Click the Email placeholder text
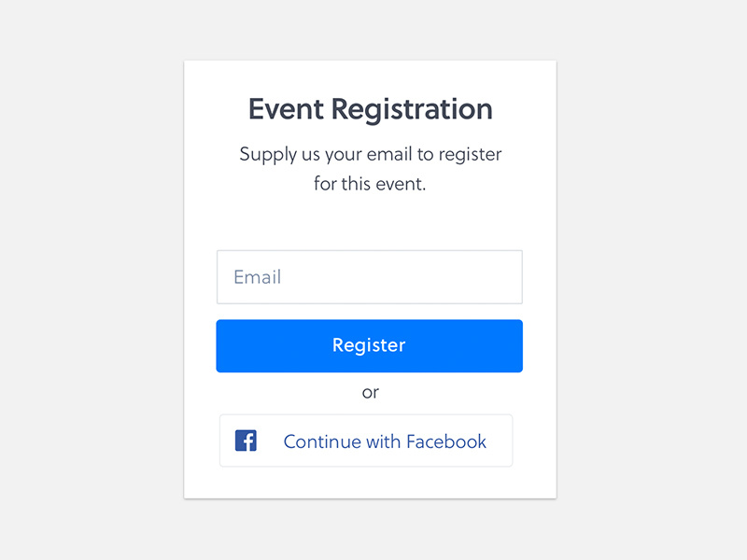 [257, 277]
